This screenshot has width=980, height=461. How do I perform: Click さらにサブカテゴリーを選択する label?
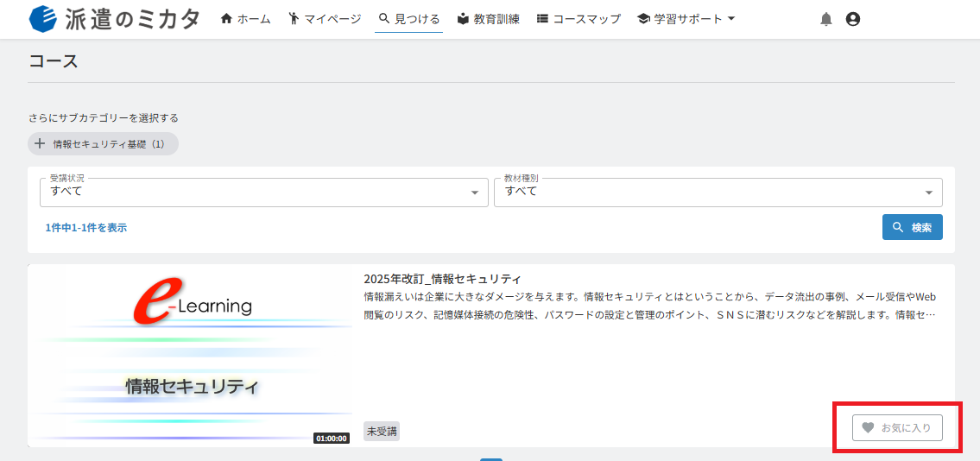pos(104,117)
